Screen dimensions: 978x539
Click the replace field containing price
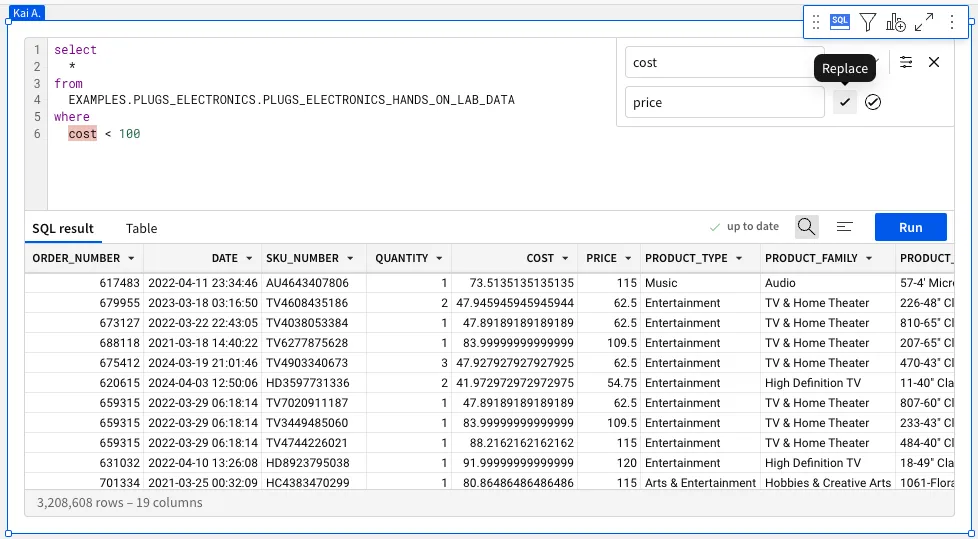pyautogui.click(x=724, y=102)
